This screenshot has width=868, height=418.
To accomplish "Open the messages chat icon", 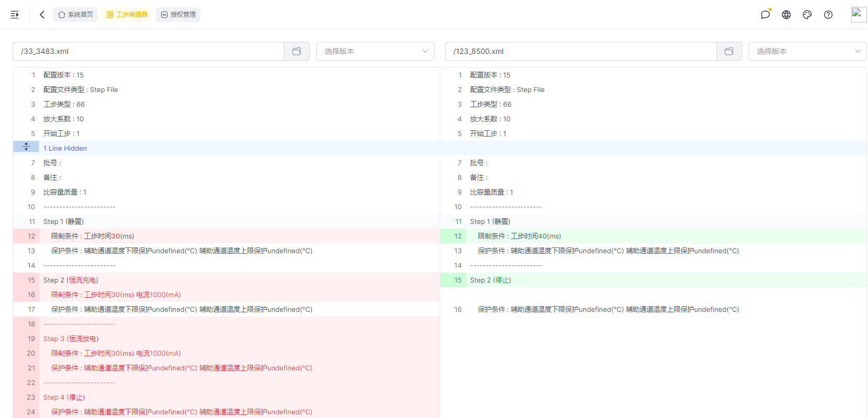I will (x=765, y=15).
